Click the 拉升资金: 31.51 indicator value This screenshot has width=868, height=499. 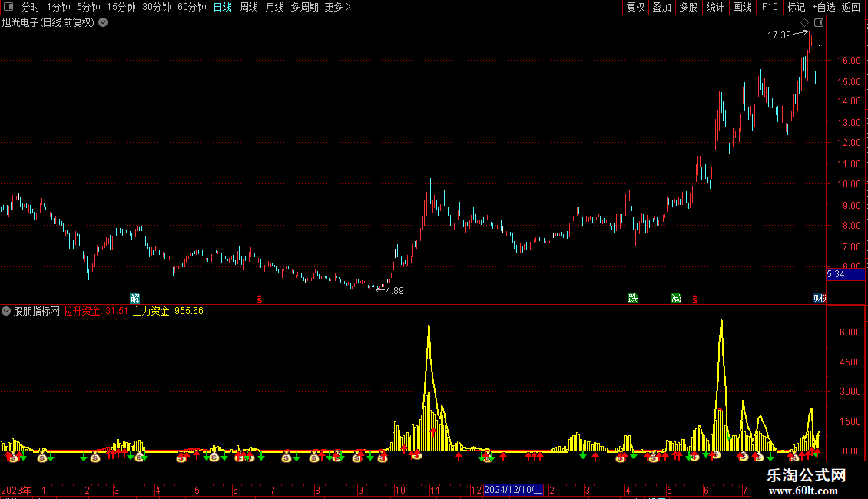[x=96, y=311]
